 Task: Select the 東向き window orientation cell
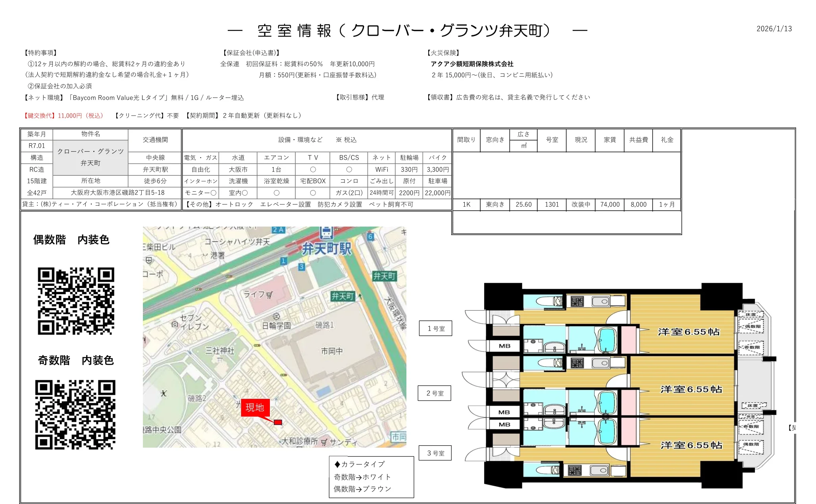495,205
